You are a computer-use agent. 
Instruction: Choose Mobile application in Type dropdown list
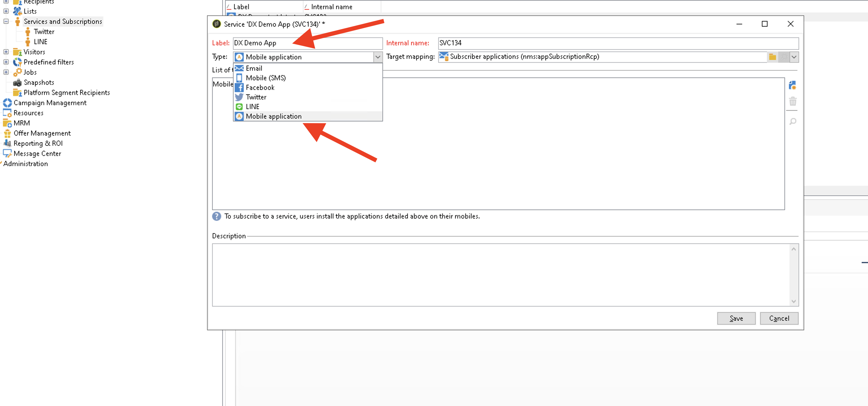308,116
